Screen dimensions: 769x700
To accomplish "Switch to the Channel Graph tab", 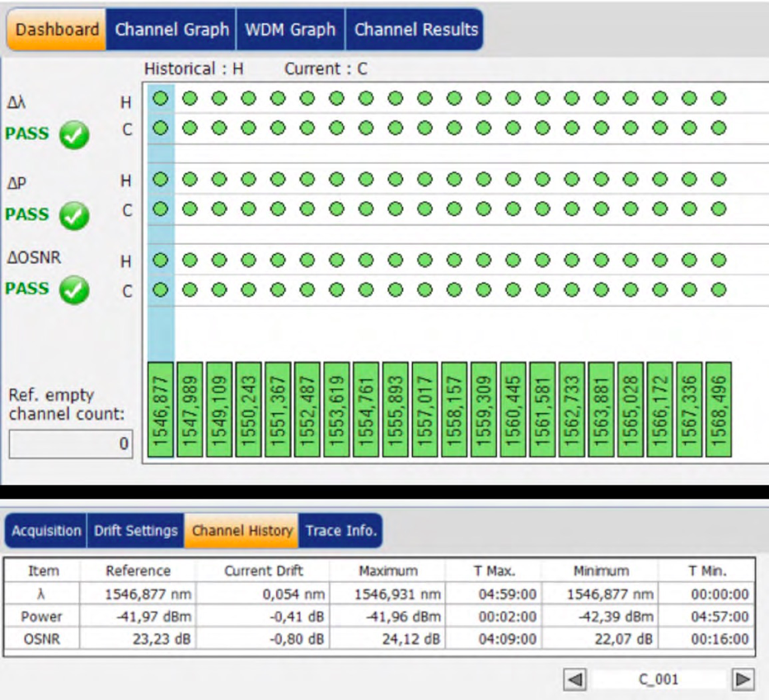I will (171, 30).
